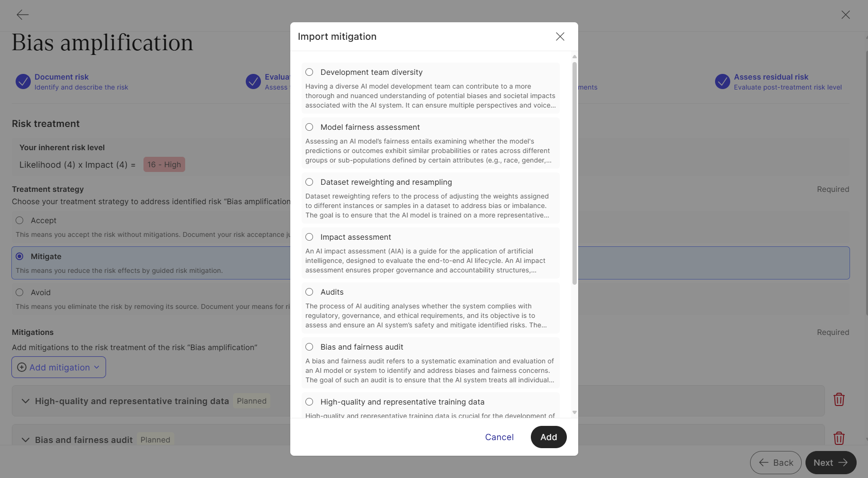Open the Document risk step

pyautogui.click(x=62, y=77)
